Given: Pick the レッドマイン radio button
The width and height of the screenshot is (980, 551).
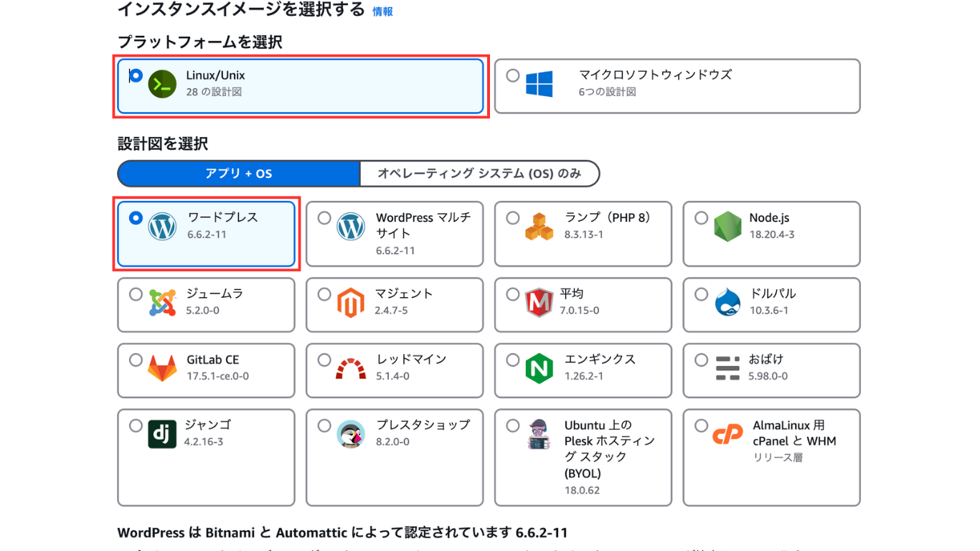Looking at the screenshot, I should pyautogui.click(x=324, y=360).
